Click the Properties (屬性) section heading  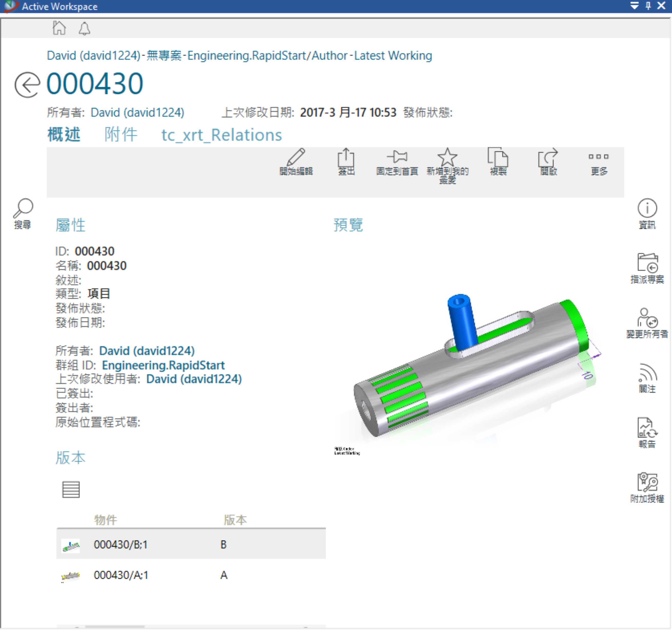[70, 225]
